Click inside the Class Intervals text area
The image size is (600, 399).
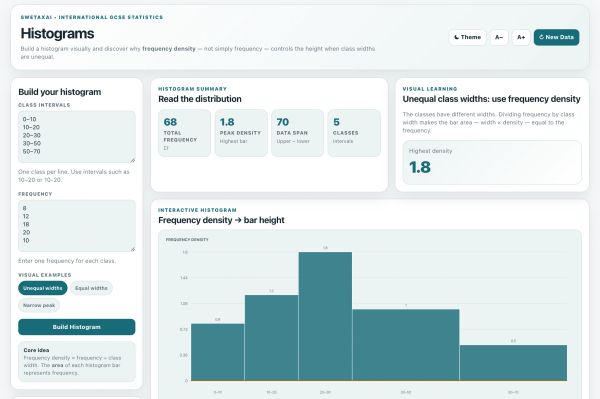click(77, 137)
